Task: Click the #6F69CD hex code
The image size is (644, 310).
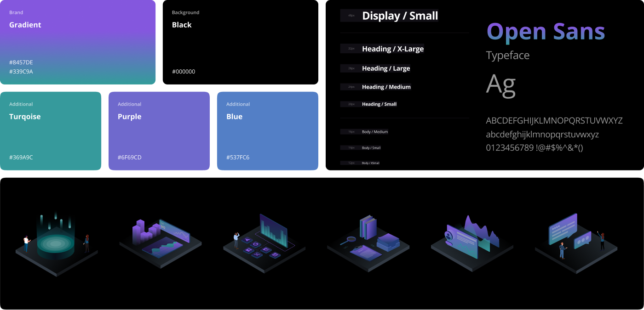Action: pos(130,158)
